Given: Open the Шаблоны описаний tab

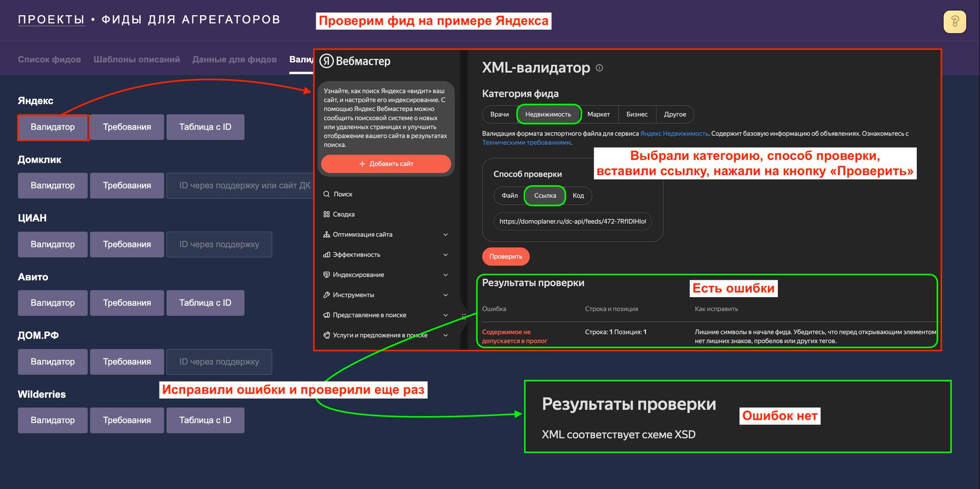Looking at the screenshot, I should pyautogui.click(x=137, y=59).
